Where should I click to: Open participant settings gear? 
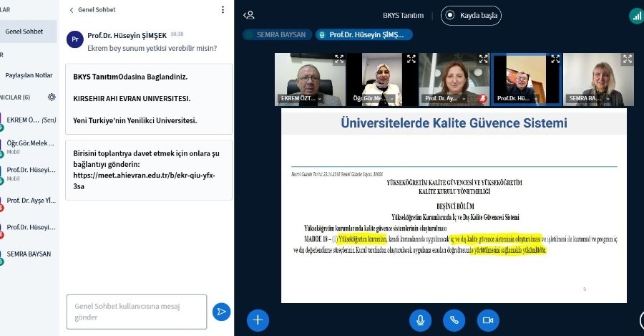pyautogui.click(x=52, y=97)
